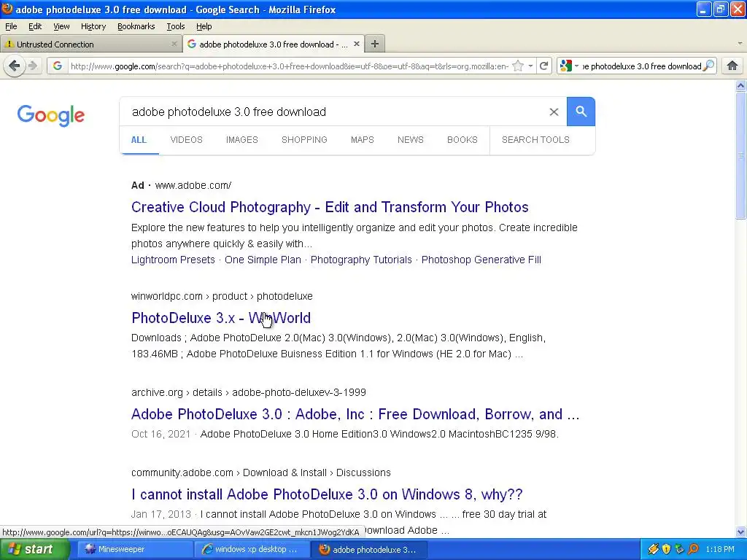Switch to windows xp desktop taskbar item
The width and height of the screenshot is (747, 560).
coord(251,549)
